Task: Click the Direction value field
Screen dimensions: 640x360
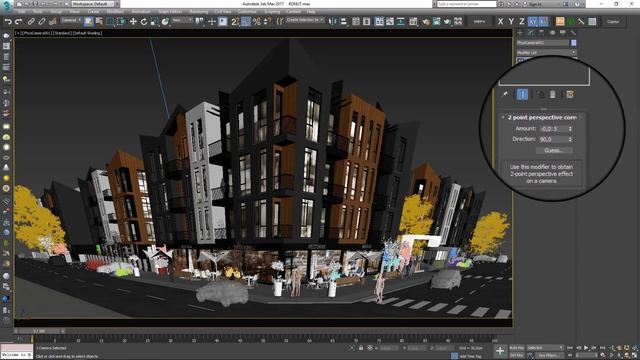Action: 553,139
